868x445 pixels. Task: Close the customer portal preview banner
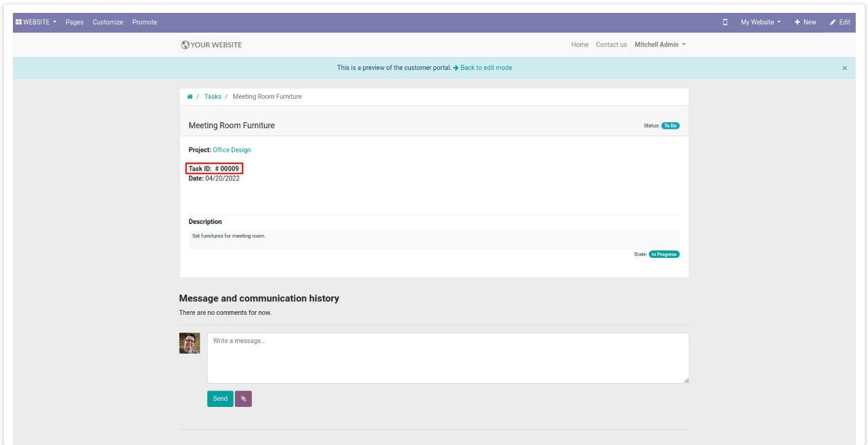pos(845,68)
